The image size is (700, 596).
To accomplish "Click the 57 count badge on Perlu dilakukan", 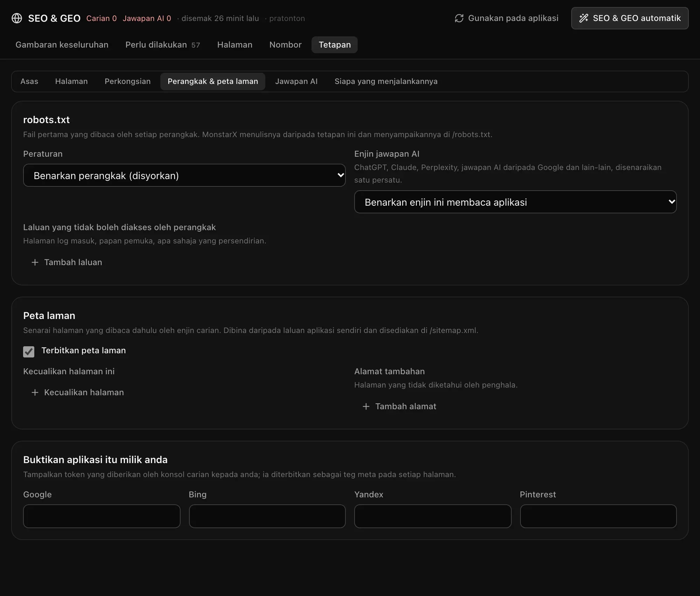I will pos(196,45).
